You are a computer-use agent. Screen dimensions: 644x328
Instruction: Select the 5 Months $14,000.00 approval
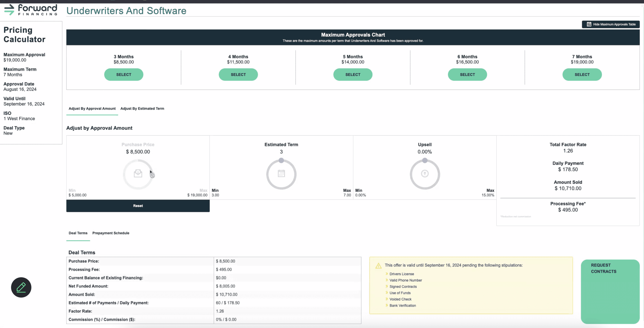pyautogui.click(x=353, y=75)
